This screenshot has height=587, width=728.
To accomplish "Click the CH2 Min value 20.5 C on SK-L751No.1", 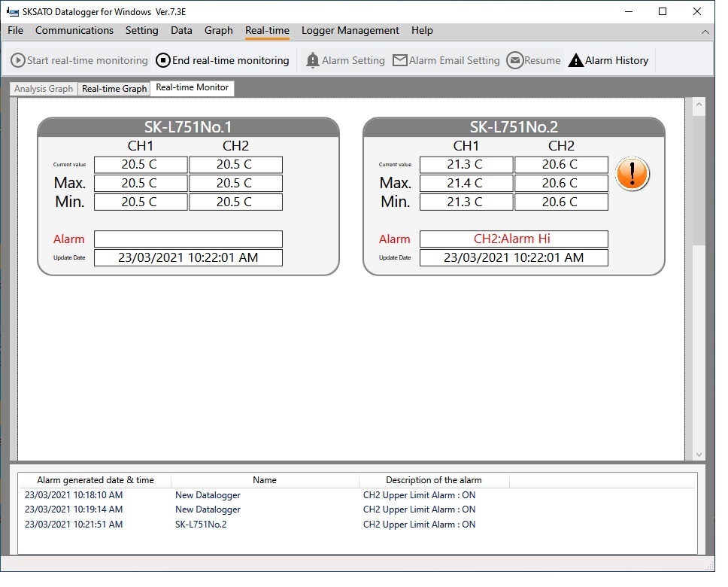I will point(235,202).
